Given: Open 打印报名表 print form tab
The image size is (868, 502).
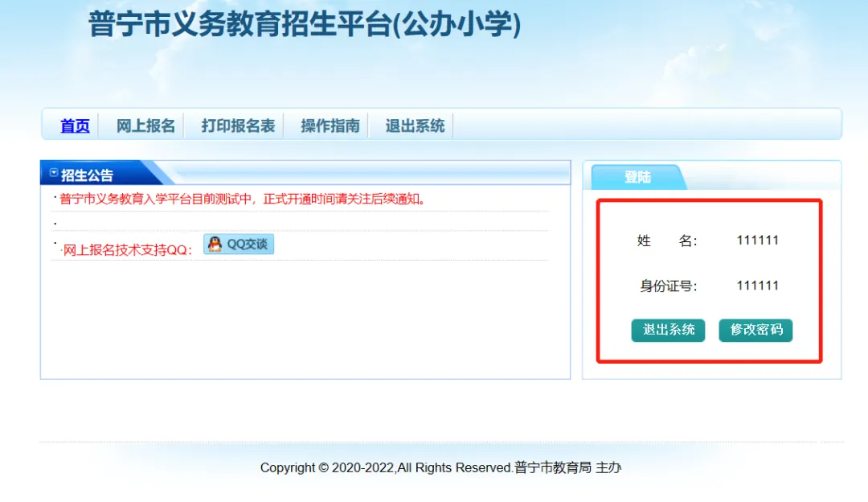Looking at the screenshot, I should point(238,125).
